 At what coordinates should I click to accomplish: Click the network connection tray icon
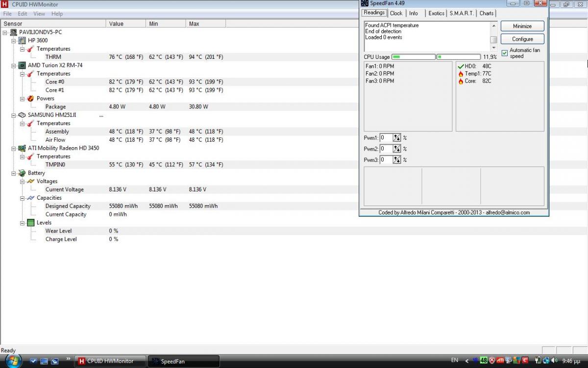pos(546,361)
